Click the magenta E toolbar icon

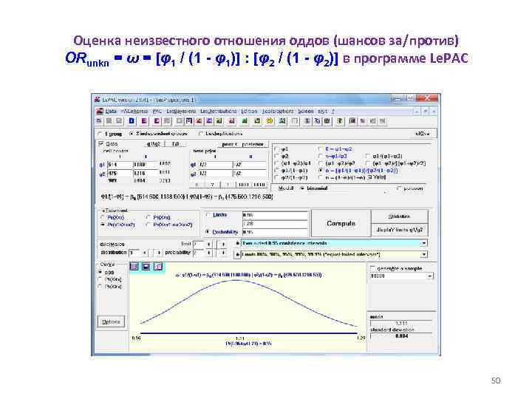coord(144,121)
